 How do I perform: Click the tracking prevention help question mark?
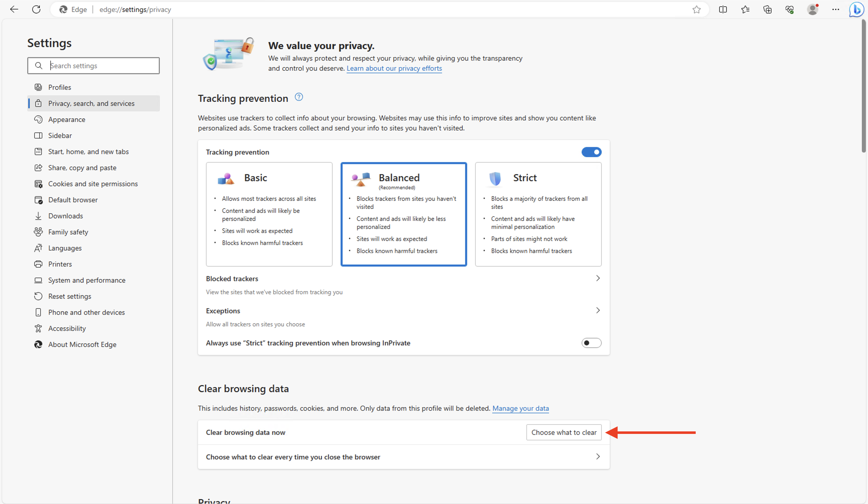point(298,97)
